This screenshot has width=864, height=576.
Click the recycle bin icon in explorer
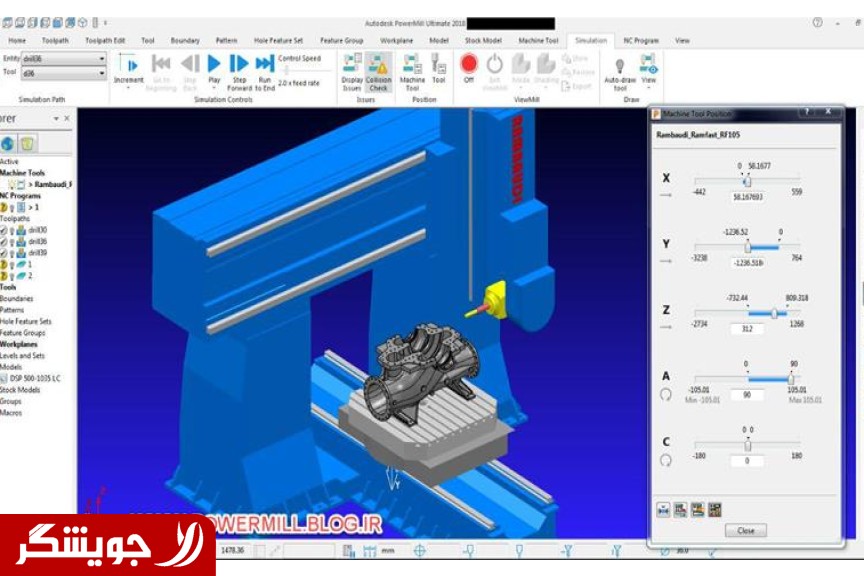coord(28,144)
